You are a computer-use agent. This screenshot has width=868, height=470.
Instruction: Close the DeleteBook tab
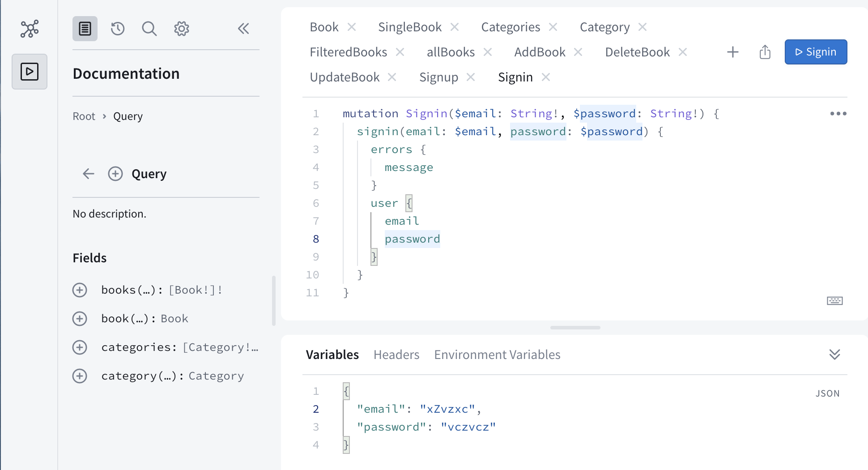[x=683, y=52]
